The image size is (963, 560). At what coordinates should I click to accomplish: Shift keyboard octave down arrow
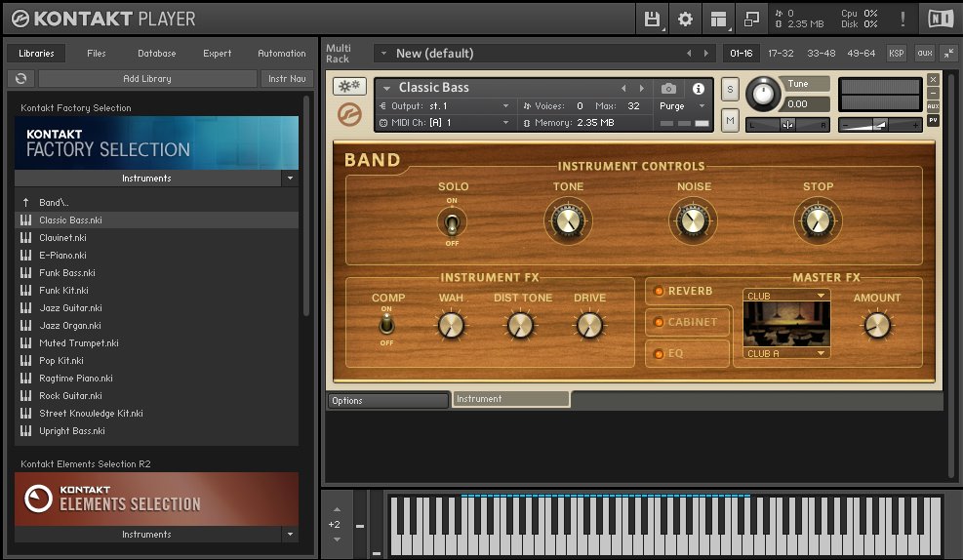(337, 540)
